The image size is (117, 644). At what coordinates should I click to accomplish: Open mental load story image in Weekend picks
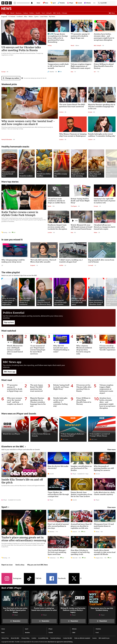(30, 103)
